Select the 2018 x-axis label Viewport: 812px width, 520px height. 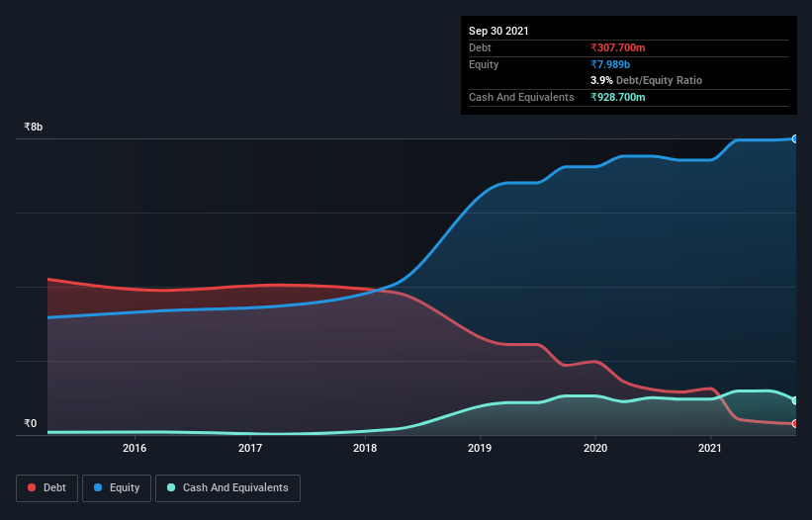point(365,448)
